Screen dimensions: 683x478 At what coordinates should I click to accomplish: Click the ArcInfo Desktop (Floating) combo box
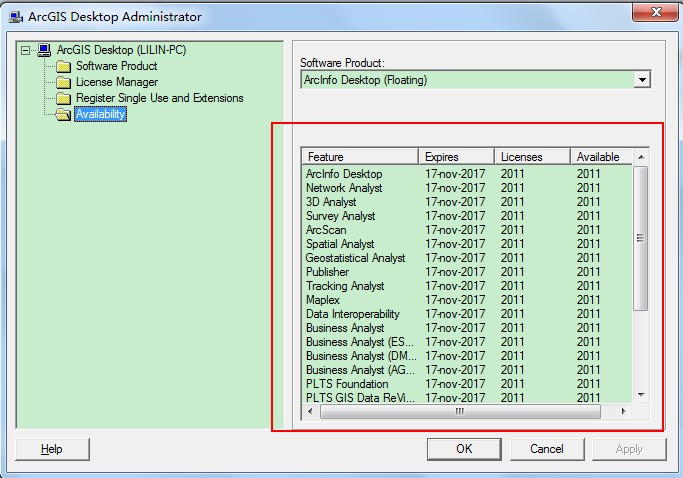(476, 80)
